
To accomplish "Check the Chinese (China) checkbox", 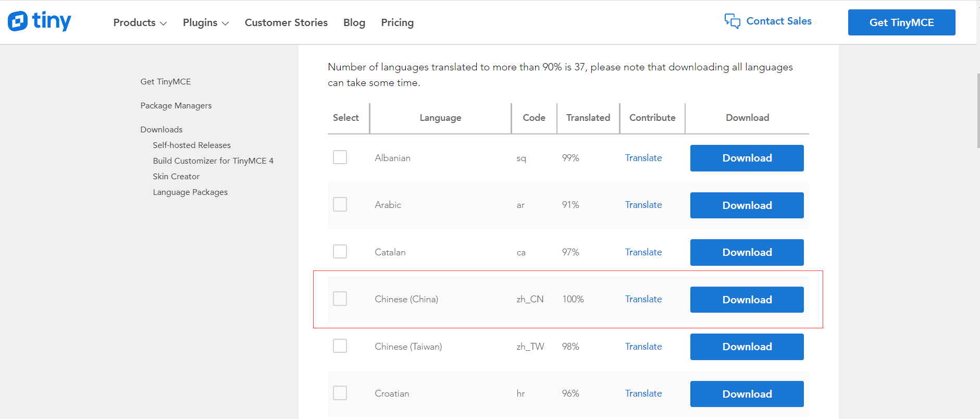I will 340,299.
